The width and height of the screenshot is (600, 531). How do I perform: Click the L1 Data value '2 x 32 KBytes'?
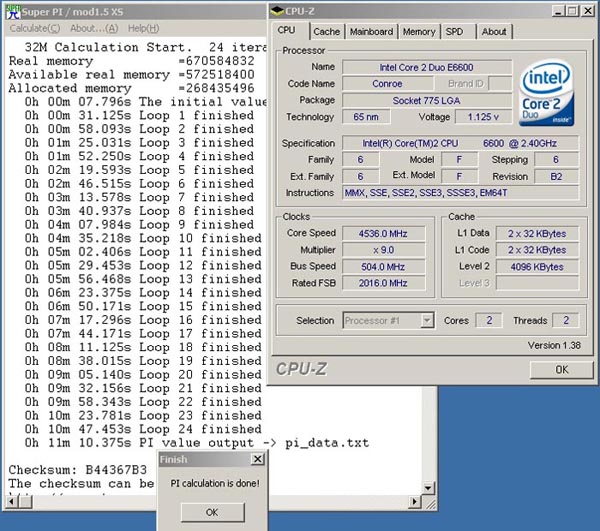pos(537,233)
